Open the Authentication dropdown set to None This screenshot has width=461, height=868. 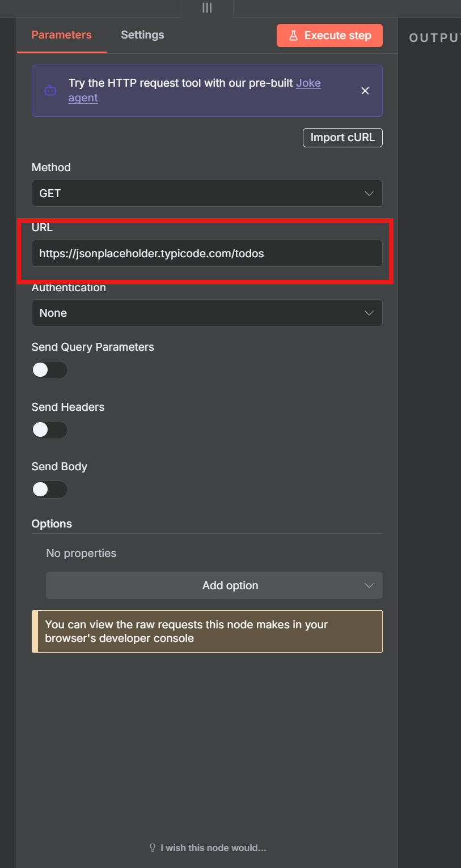coord(207,312)
